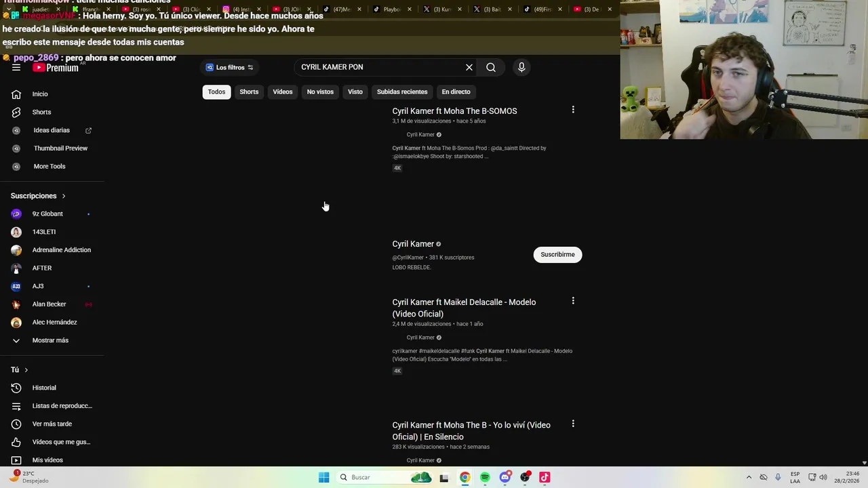Open Alec Hernández subscription channel
This screenshot has height=488, width=868.
pos(54,322)
